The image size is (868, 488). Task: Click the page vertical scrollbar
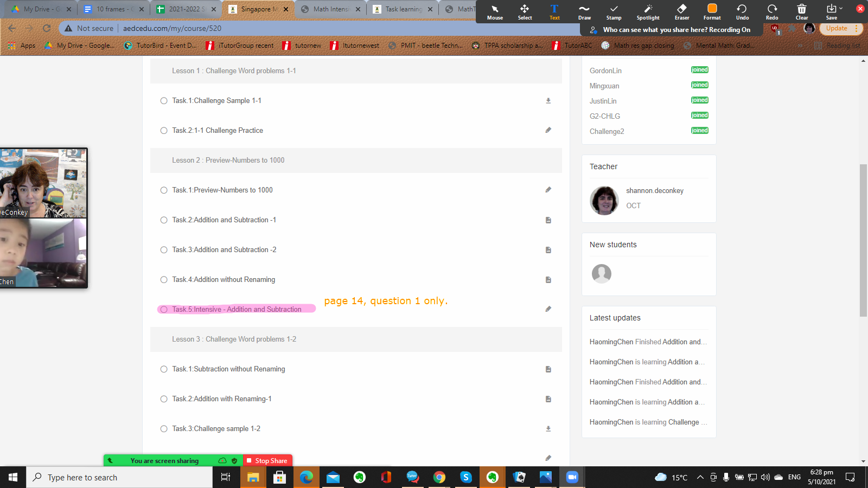click(x=863, y=240)
